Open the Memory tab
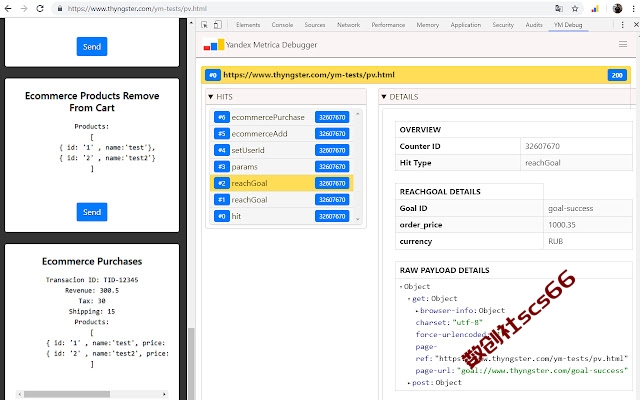 pos(427,25)
